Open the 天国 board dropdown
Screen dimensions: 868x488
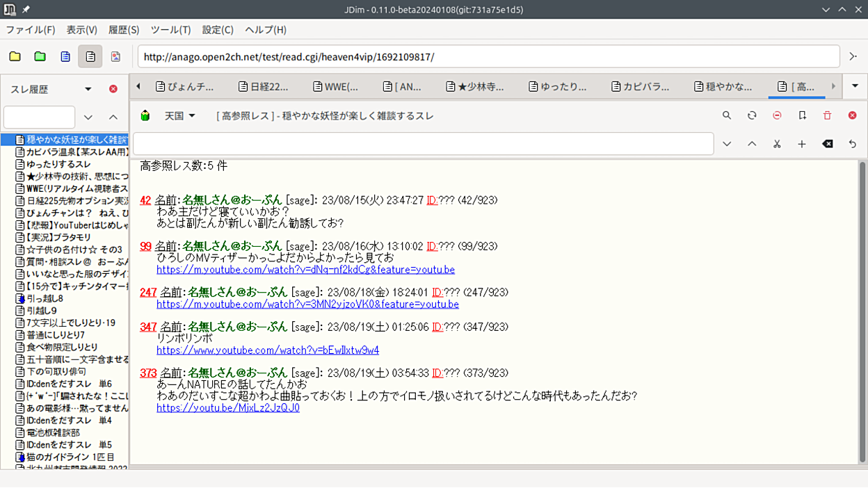pos(180,115)
